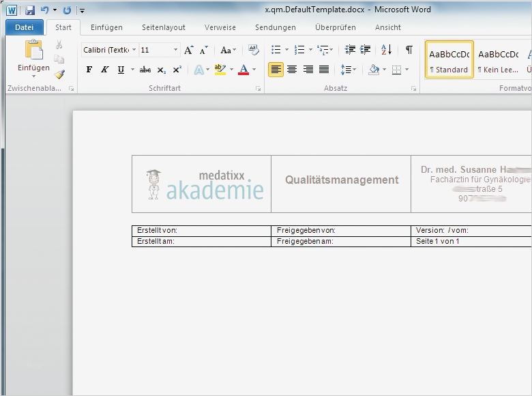Click the Clear Formatting icon
Screen dimensions: 532x396
click(254, 50)
